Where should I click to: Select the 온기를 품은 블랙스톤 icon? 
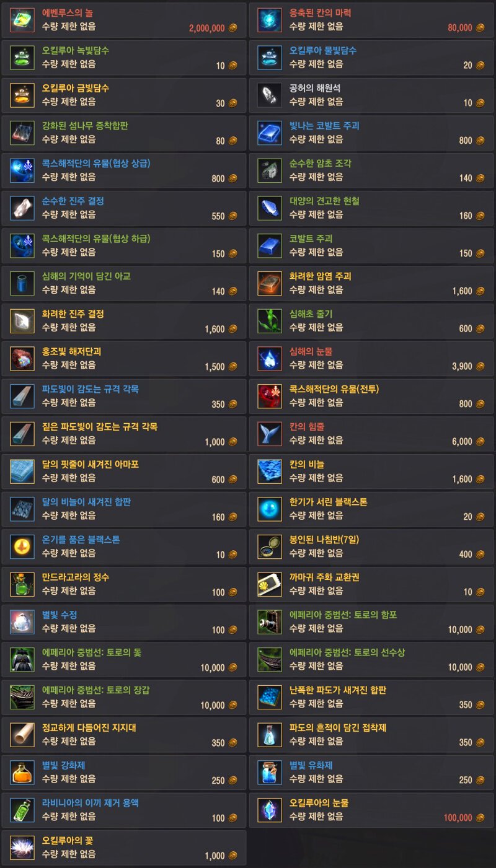(22, 546)
